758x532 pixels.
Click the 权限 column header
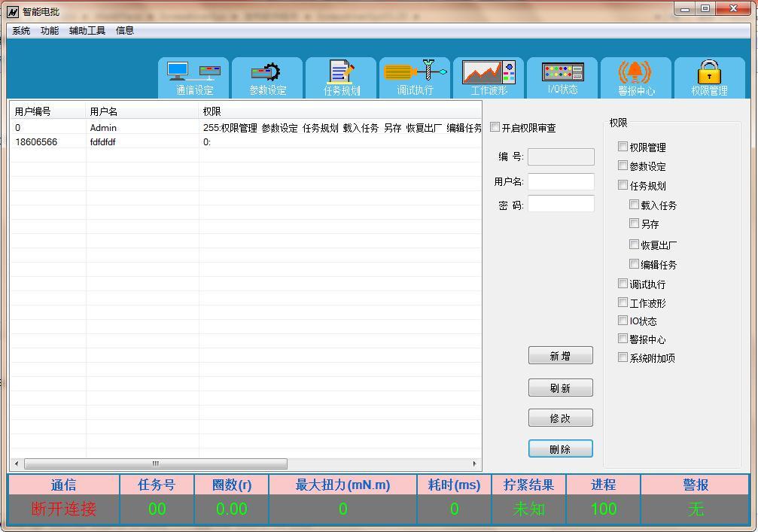click(340, 111)
